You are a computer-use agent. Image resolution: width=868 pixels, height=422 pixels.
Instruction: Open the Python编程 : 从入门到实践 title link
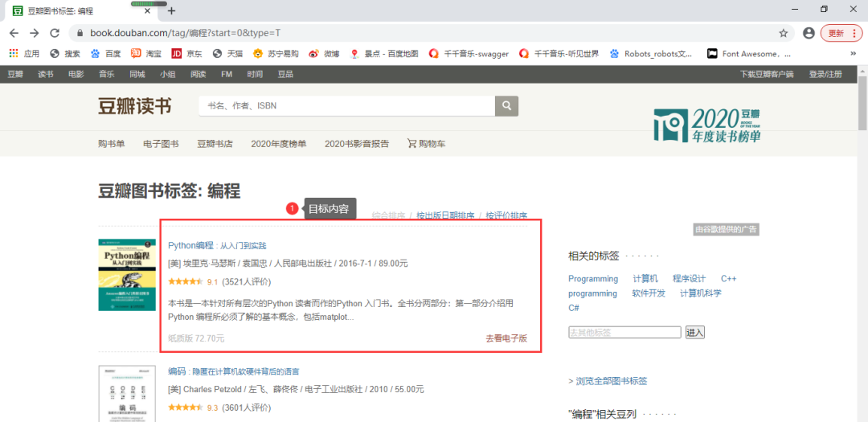tap(218, 245)
